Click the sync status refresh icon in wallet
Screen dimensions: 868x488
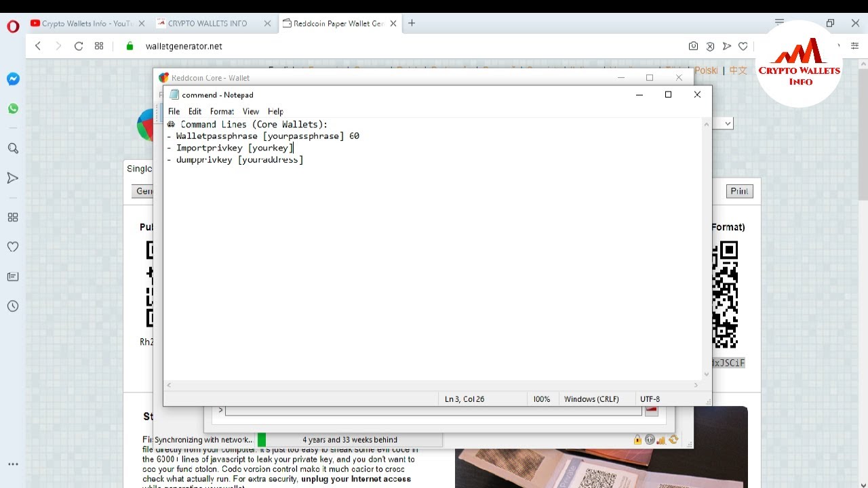coord(673,440)
